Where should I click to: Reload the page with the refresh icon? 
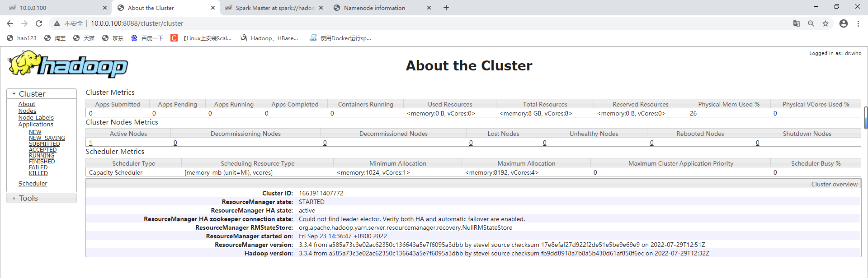(39, 23)
